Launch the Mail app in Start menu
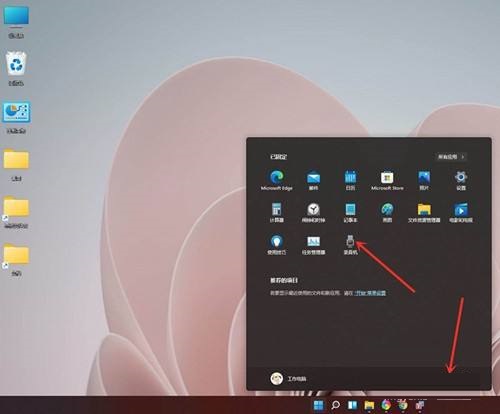 tap(313, 180)
